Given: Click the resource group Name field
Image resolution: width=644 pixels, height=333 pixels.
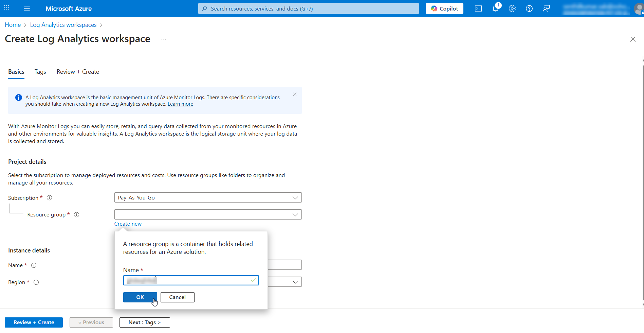Looking at the screenshot, I should click(x=191, y=280).
